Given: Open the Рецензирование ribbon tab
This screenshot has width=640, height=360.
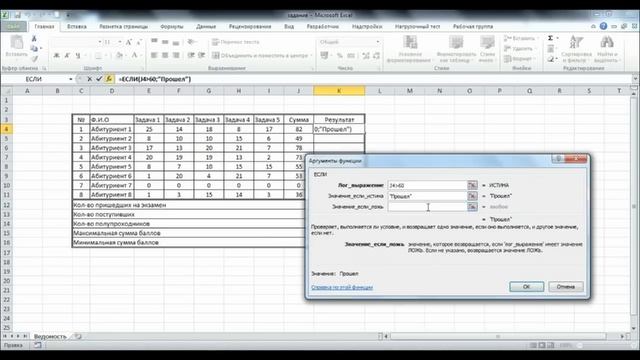Looking at the screenshot, I should coord(250,27).
